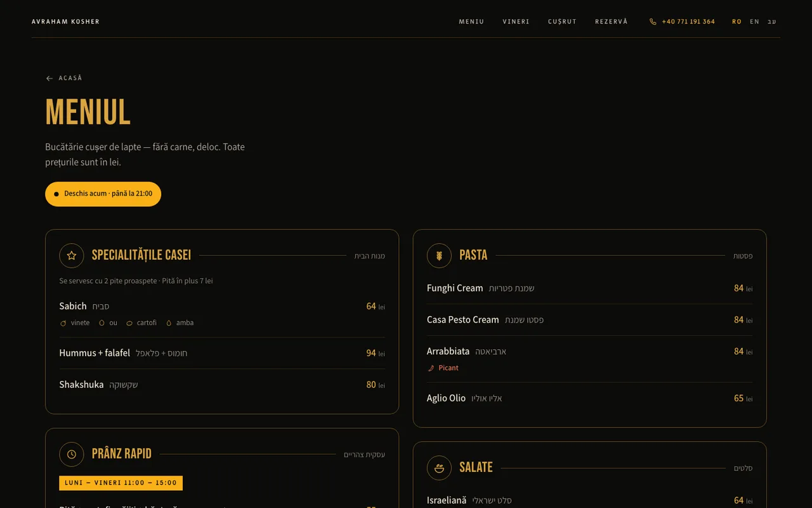
Task: Select the Aglio Olio pasta
Action: point(589,398)
